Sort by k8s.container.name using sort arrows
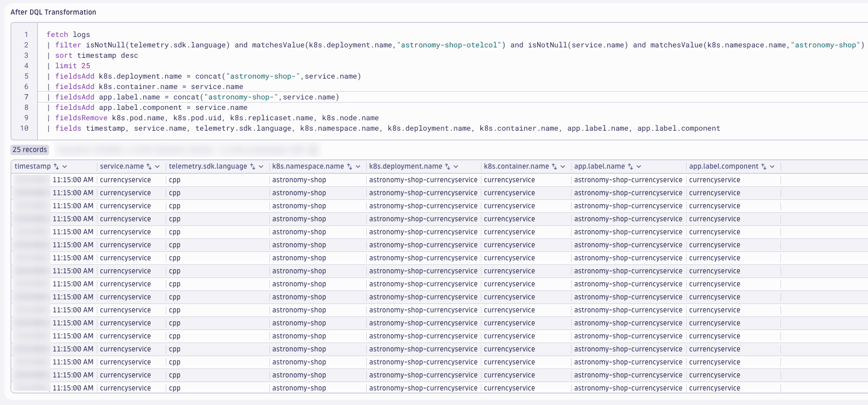This screenshot has height=405, width=868. tap(554, 167)
